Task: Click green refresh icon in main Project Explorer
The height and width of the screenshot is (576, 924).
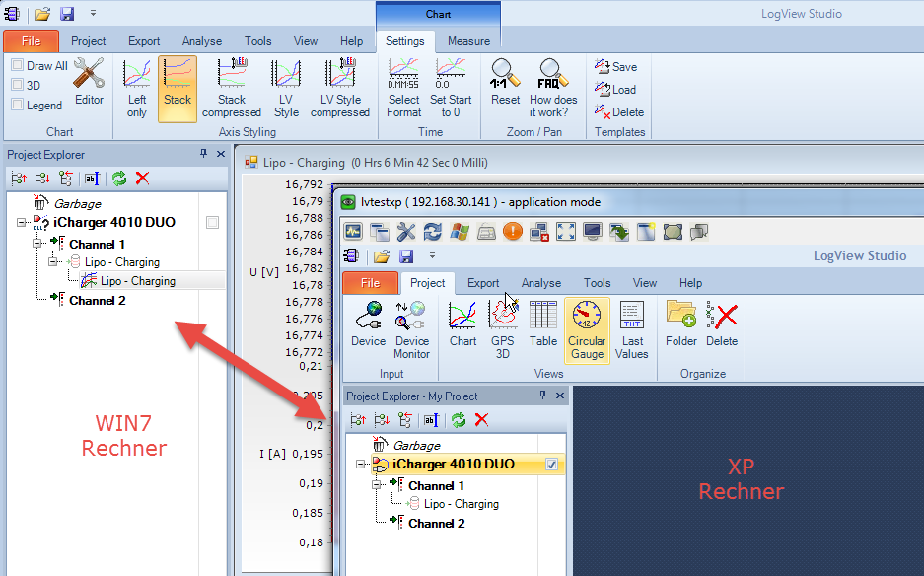Action: [x=119, y=179]
